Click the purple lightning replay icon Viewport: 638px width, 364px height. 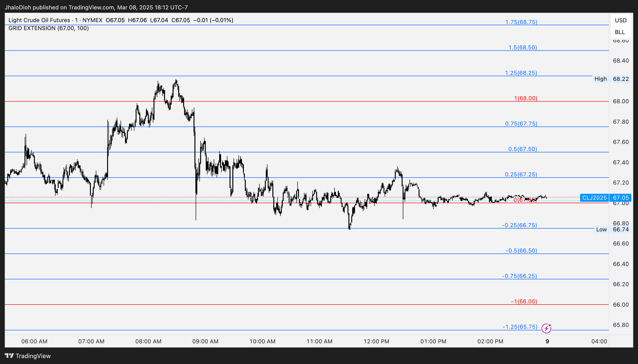tap(546, 328)
